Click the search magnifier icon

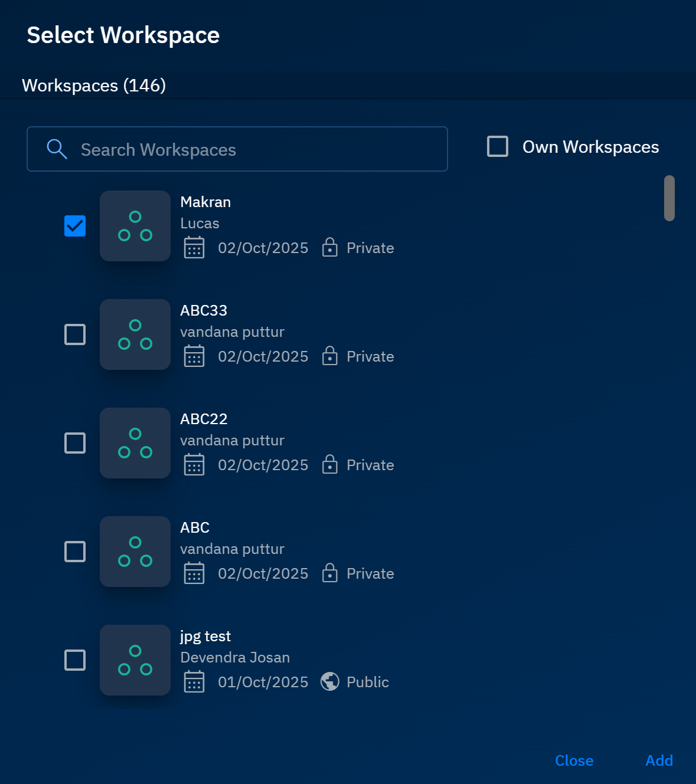(x=57, y=149)
